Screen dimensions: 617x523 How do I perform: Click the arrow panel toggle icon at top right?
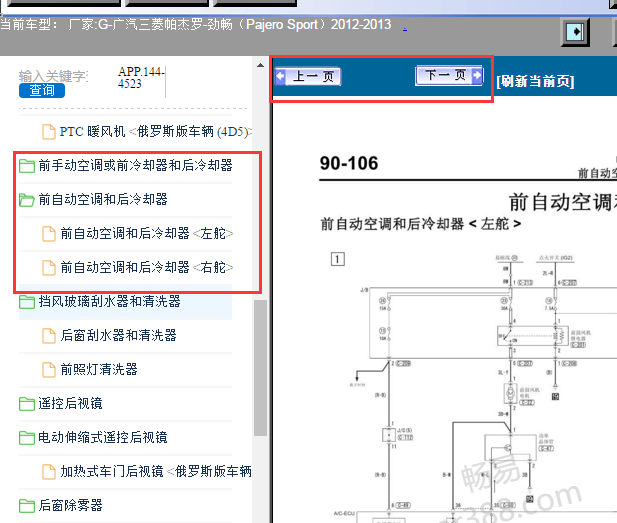point(575,32)
